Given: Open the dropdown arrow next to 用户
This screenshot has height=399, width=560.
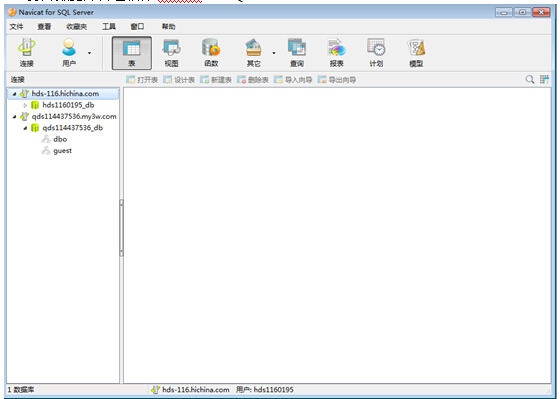Looking at the screenshot, I should pos(89,53).
